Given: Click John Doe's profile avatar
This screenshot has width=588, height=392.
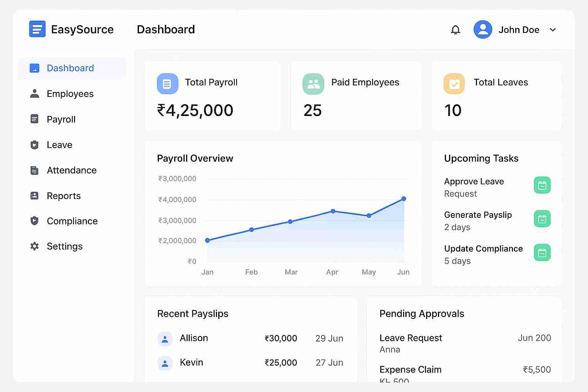Looking at the screenshot, I should pyautogui.click(x=483, y=29).
